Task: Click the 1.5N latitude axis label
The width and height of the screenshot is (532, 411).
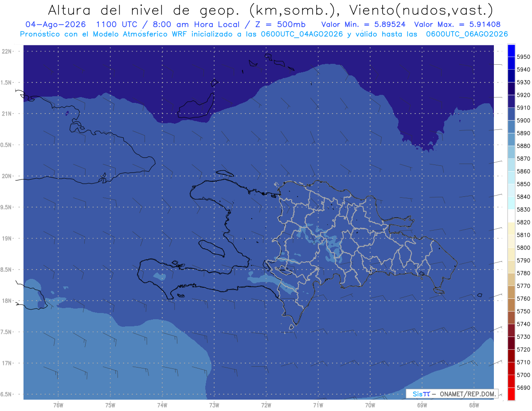Action: coord(7,82)
